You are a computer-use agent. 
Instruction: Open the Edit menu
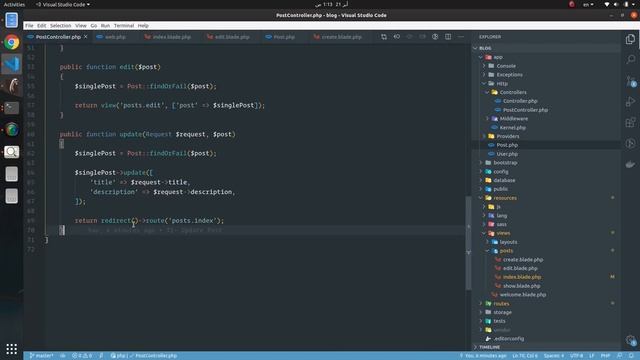(42, 25)
